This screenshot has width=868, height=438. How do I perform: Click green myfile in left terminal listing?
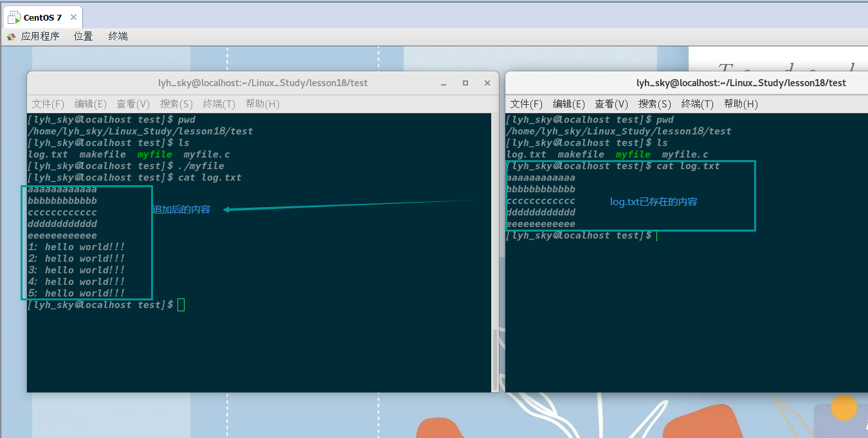pos(155,154)
